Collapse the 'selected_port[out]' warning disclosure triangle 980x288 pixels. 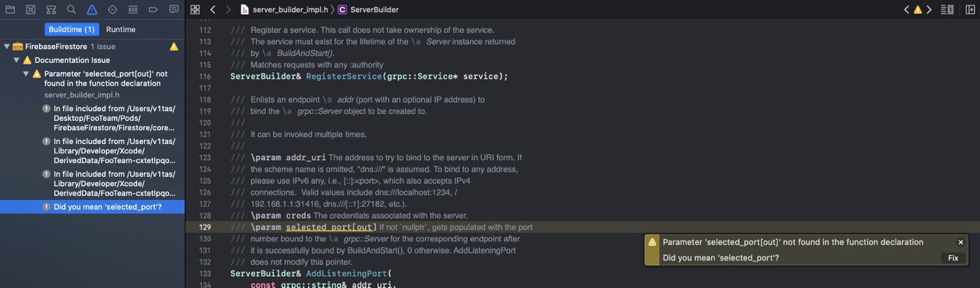coord(26,74)
